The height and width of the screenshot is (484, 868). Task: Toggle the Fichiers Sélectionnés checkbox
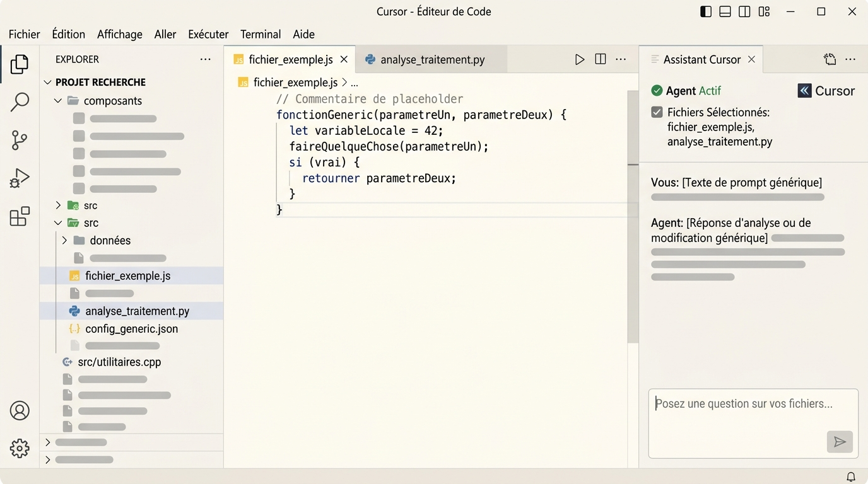657,112
